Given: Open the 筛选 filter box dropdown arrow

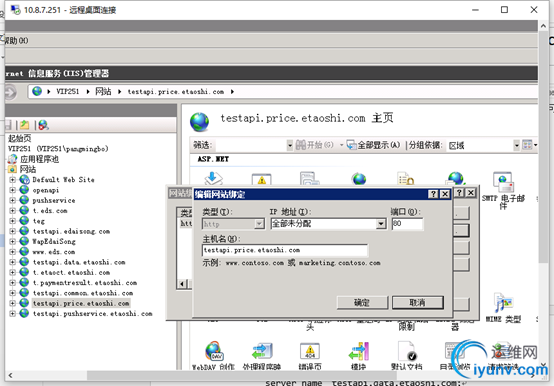Looking at the screenshot, I should pos(290,145).
